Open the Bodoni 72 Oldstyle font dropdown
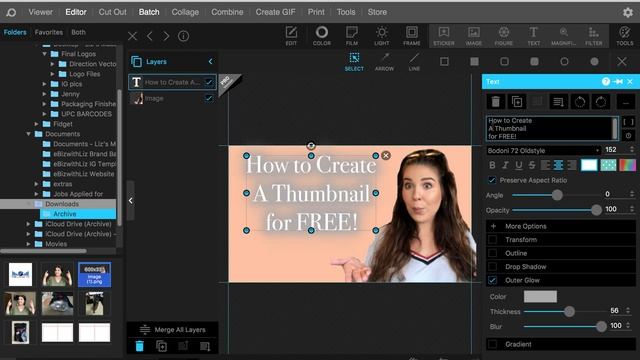The width and height of the screenshot is (640, 360). (543, 150)
